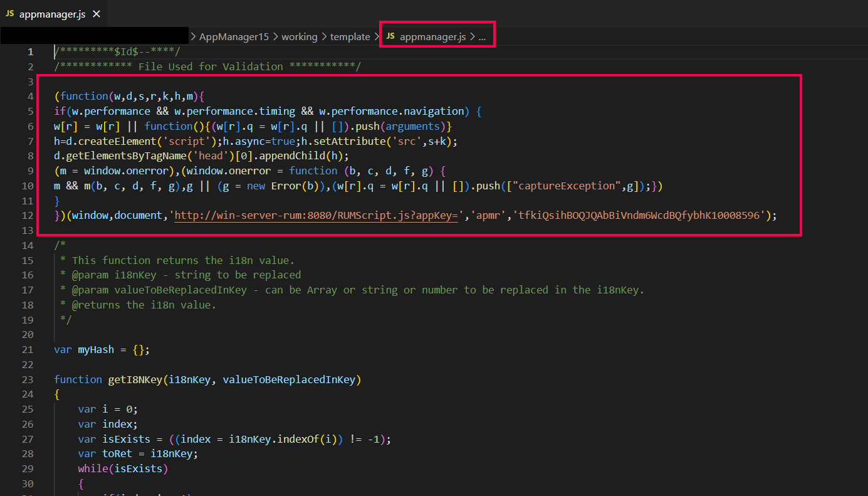Screen dimensions: 868x496
Task: Close the appmanager.js editor tab
Action: 97,14
